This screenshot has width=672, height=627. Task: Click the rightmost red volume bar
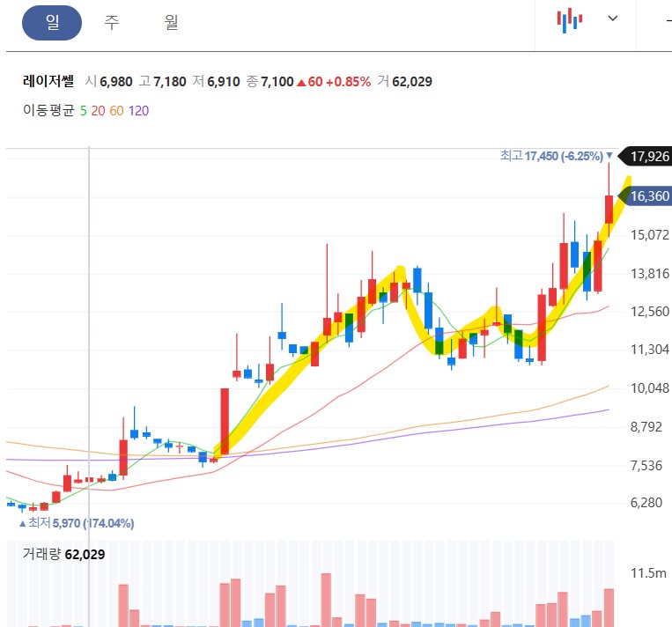coord(609,608)
